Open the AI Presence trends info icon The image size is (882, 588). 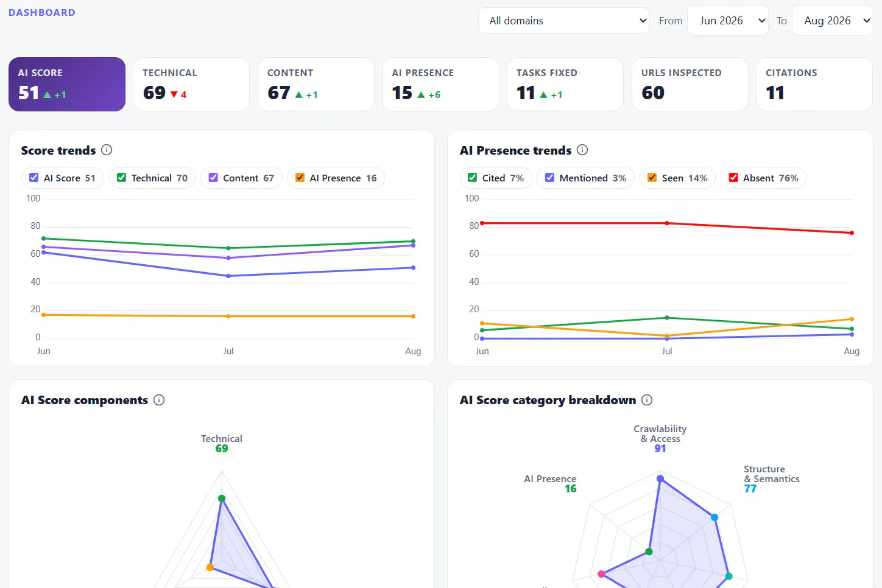click(x=582, y=150)
